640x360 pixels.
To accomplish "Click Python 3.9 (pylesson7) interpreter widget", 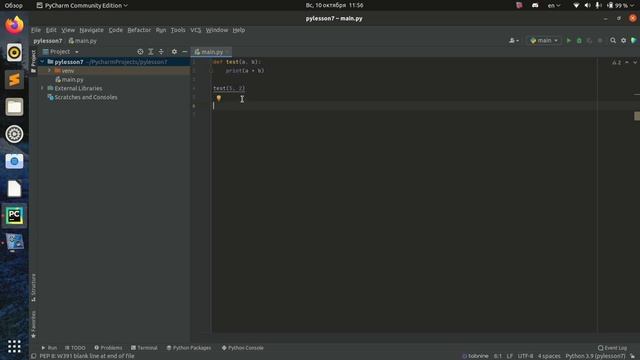I will pos(595,356).
